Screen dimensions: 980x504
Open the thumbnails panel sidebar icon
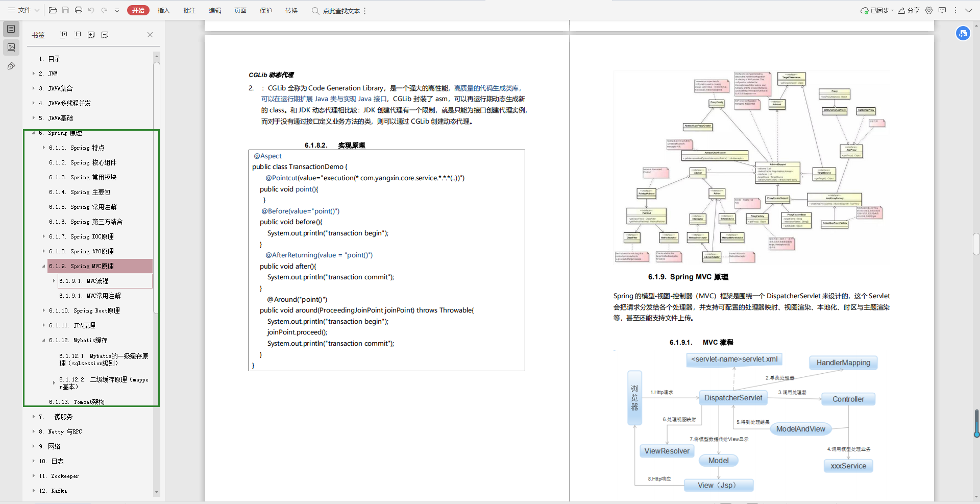11,47
